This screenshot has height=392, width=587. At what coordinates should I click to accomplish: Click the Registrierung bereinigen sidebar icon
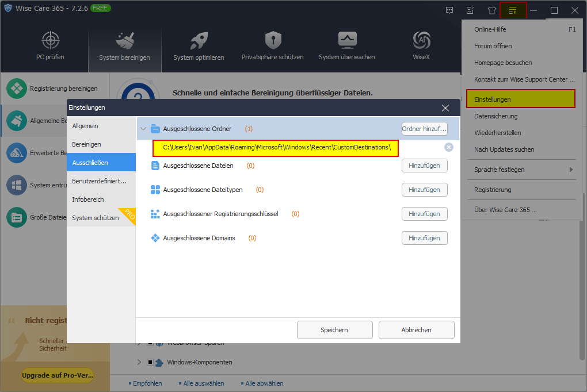17,89
